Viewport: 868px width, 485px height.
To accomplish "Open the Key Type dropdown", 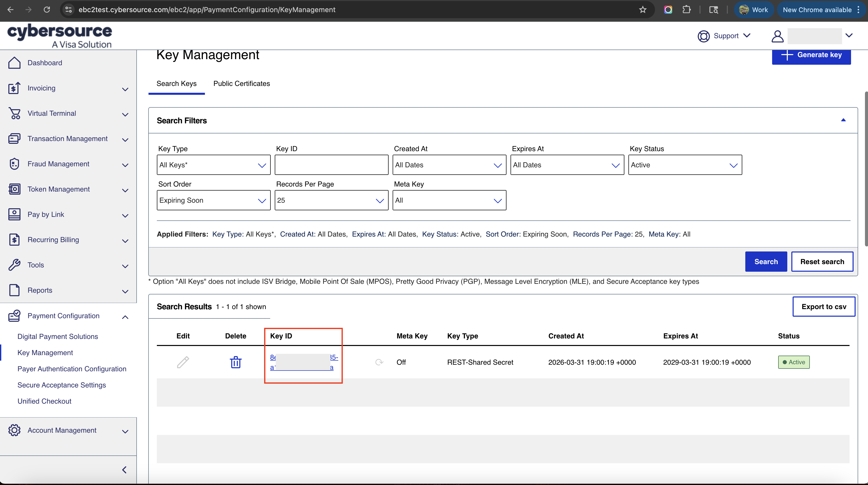I will 214,165.
